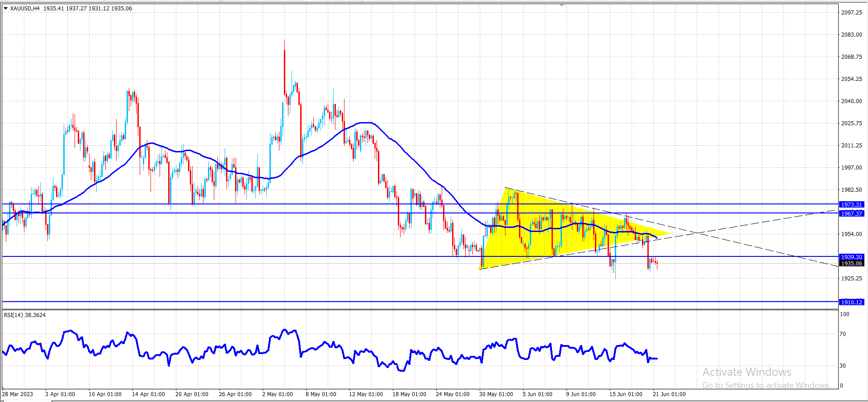Click the 14 Apr 01:00 date label

[148, 394]
